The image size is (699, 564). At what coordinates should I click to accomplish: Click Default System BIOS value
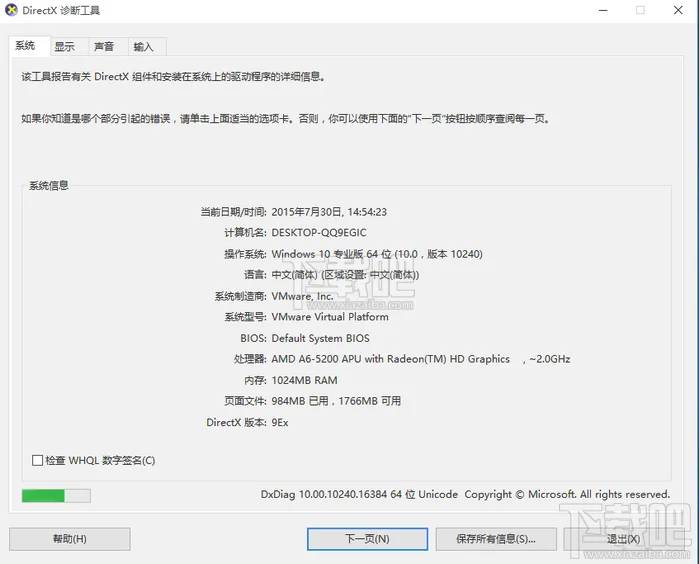[x=321, y=338]
